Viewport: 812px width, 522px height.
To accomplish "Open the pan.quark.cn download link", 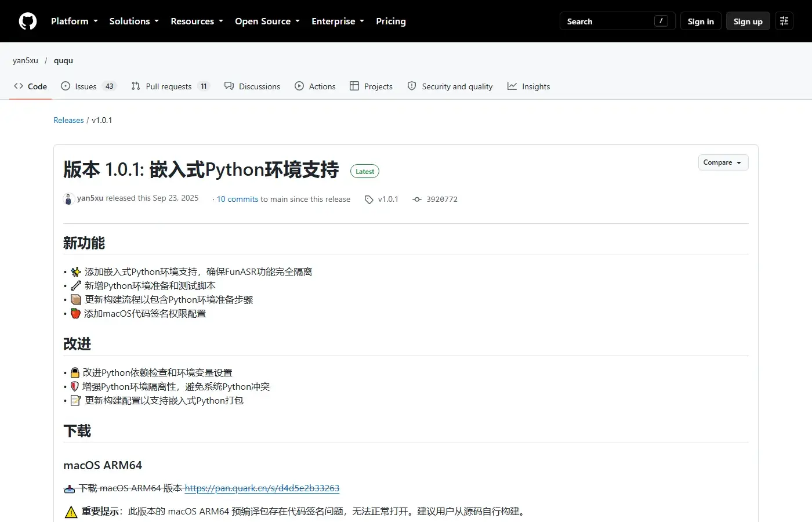I will 262,488.
